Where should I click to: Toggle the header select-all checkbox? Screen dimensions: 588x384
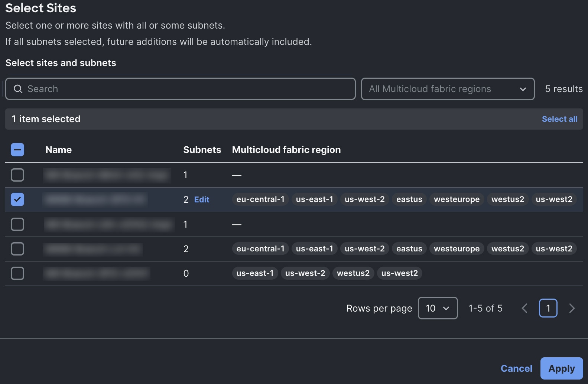coord(17,150)
